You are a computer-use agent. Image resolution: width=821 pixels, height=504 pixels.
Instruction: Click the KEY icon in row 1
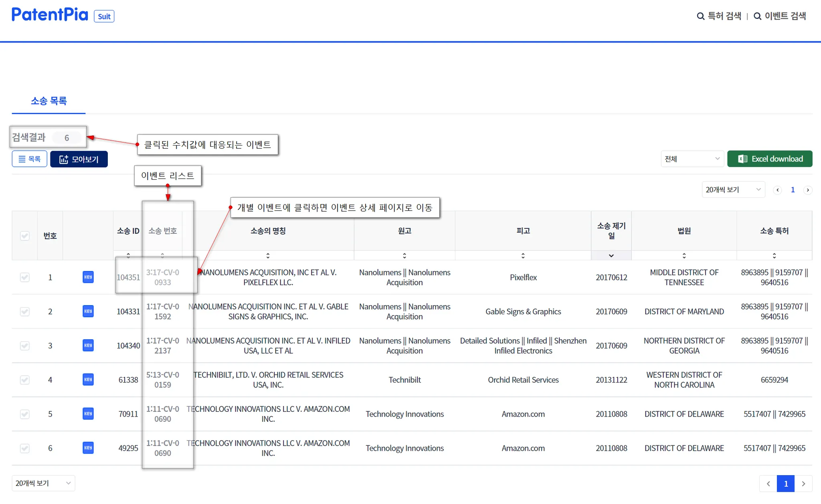click(88, 277)
